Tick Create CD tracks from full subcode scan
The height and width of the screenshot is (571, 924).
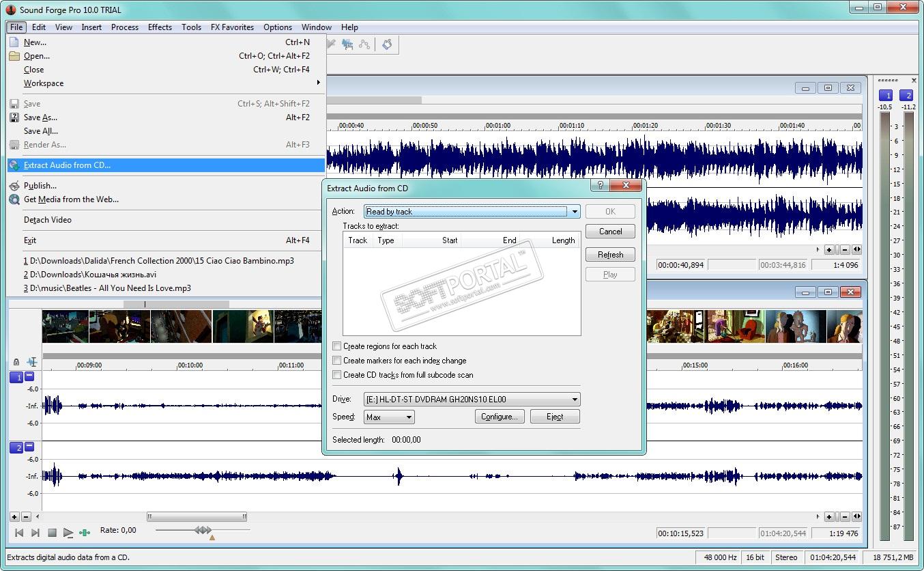click(x=336, y=375)
